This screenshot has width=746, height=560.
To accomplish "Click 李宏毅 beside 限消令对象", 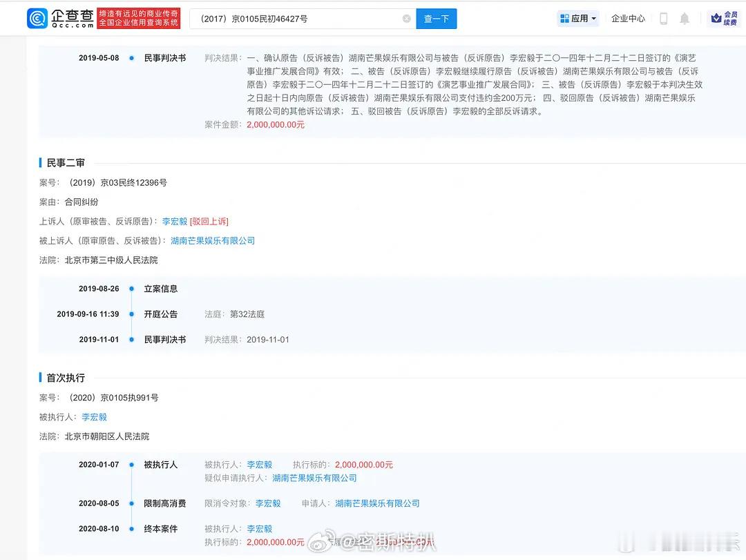I will 268,503.
